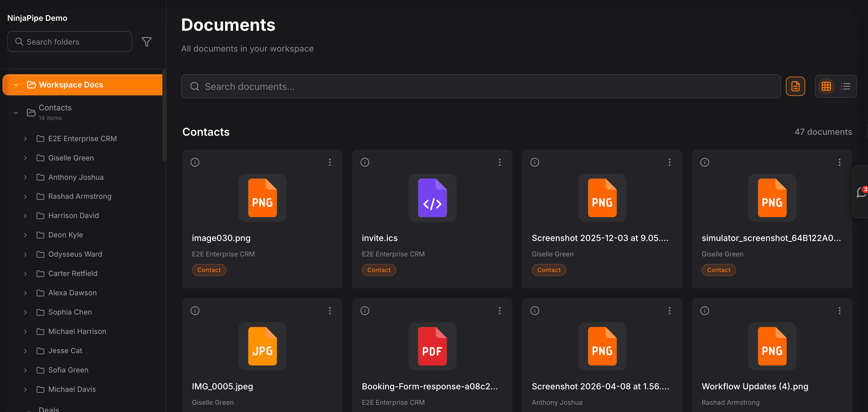
Task: Click the magnifier icon in document search bar
Action: (194, 86)
